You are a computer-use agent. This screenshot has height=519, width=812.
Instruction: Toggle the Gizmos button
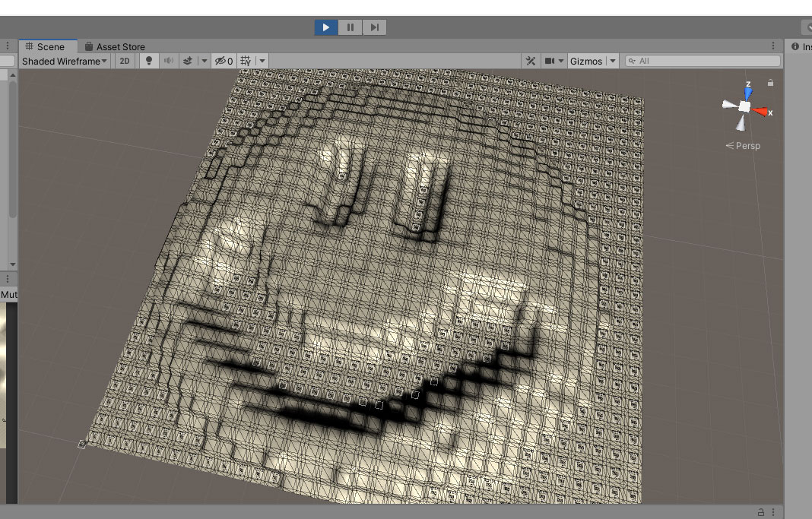pos(586,61)
